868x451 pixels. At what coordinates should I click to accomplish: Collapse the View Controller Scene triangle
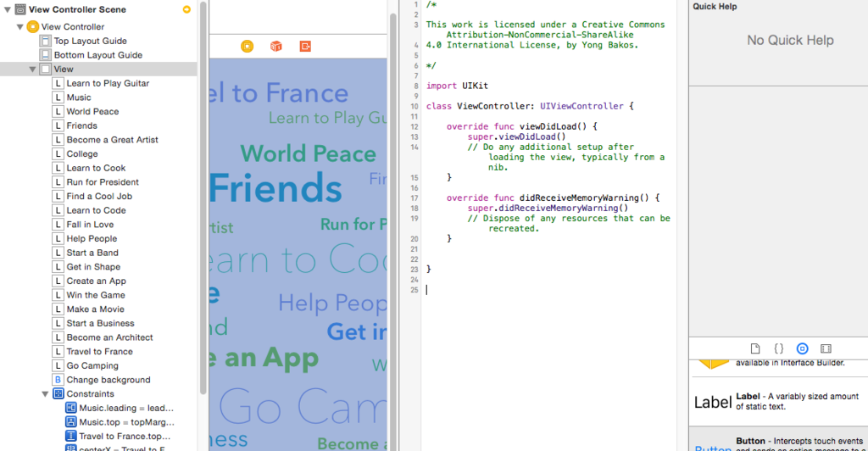coord(8,9)
